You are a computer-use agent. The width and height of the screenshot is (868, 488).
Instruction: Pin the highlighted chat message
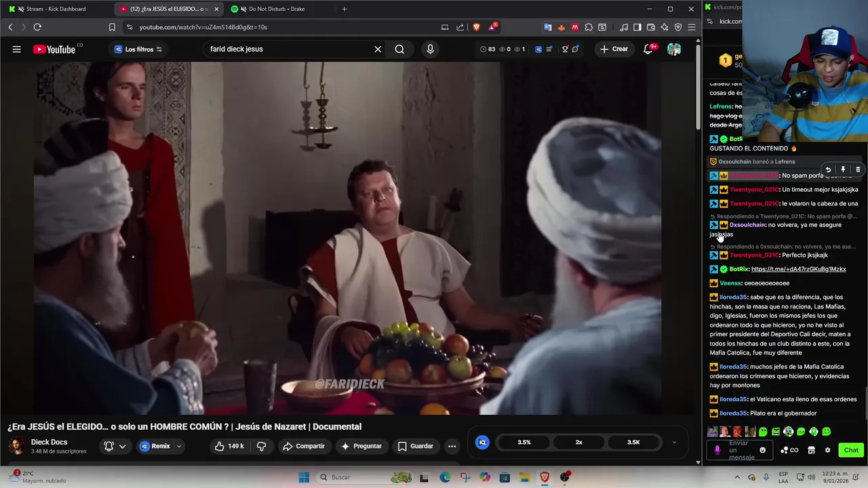point(843,169)
